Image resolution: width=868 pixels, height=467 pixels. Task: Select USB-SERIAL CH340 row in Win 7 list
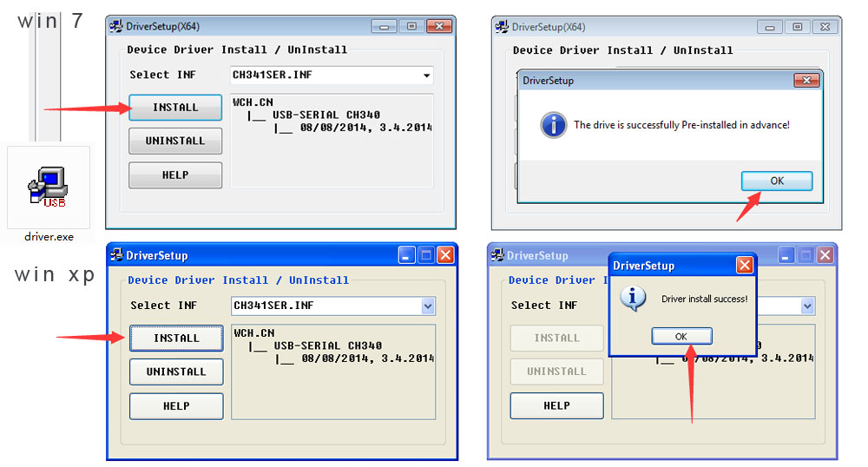pos(326,115)
